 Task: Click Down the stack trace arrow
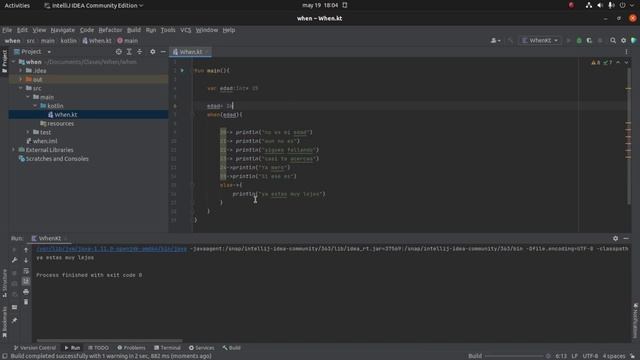[26, 260]
